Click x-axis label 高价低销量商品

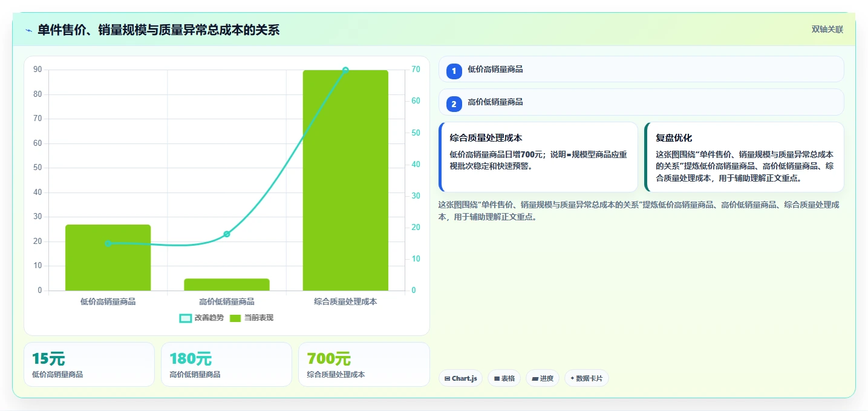point(227,301)
